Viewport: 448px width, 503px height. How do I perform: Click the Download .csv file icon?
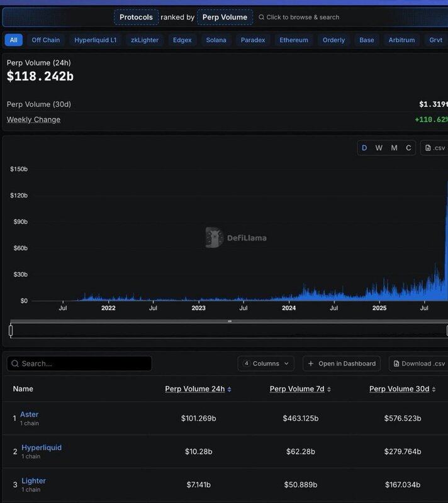pos(396,363)
